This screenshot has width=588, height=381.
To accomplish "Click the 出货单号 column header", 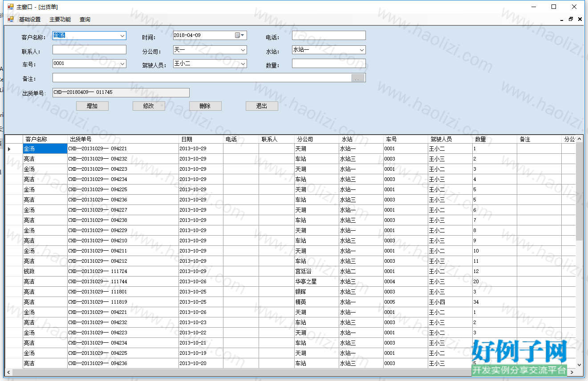I will coord(123,139).
